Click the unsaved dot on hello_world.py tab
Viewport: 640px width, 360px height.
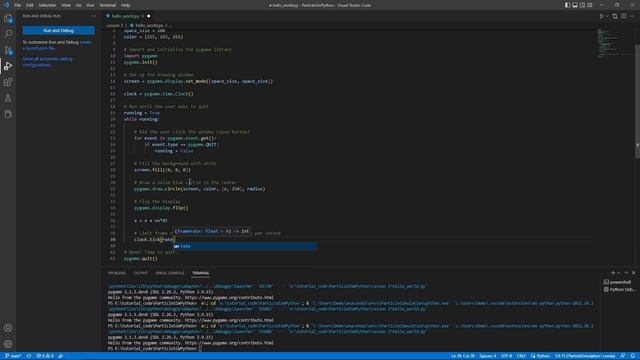[x=149, y=16]
